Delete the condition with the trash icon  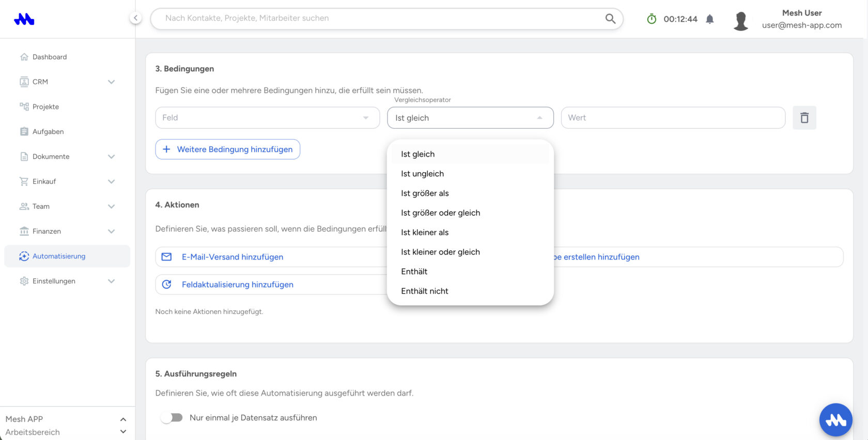pyautogui.click(x=804, y=118)
